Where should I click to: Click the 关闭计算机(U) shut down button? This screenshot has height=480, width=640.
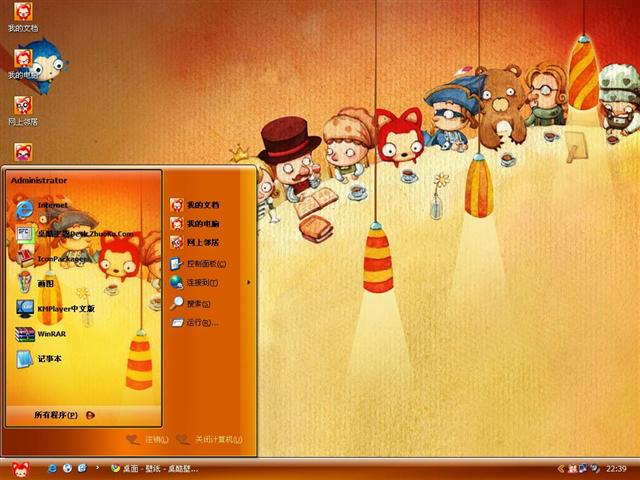pos(210,440)
